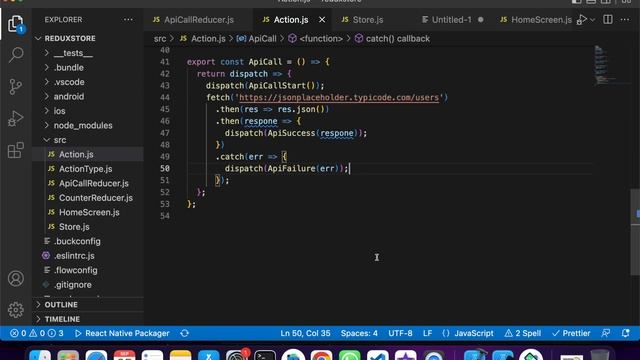
Task: Open Google Chrome from the Dock
Action: coord(321,355)
